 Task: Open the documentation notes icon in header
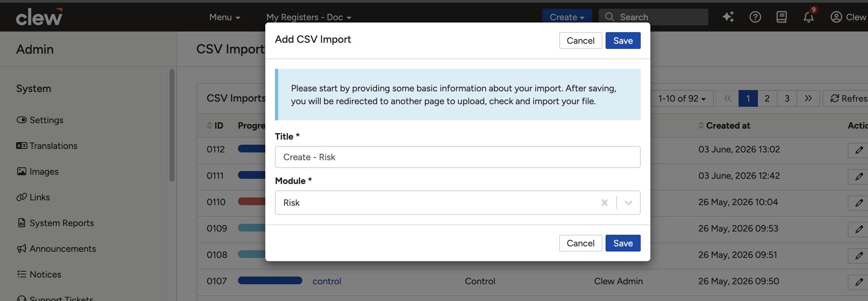(x=781, y=17)
